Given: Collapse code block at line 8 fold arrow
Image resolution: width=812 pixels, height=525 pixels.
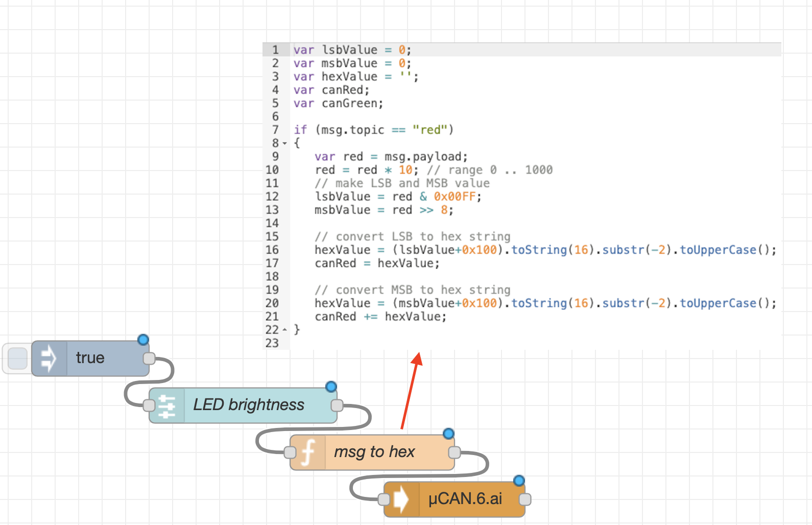Looking at the screenshot, I should (285, 144).
